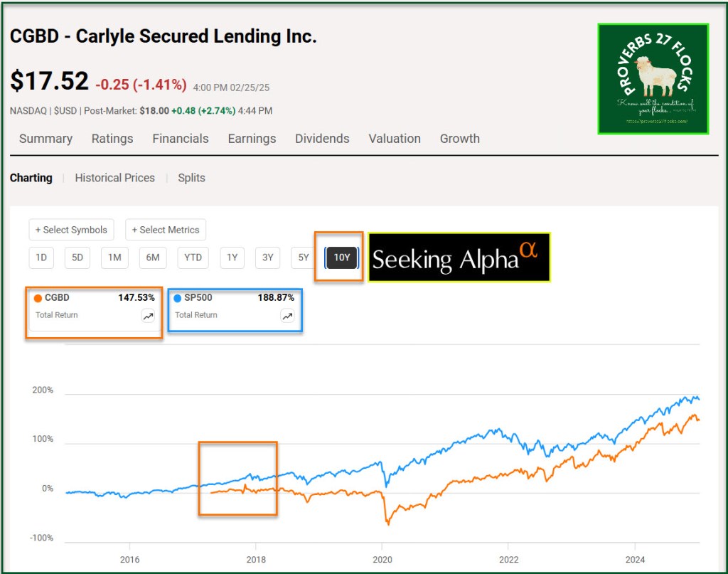Click the Seeking Alpha logo banner
728x574 pixels.
pos(459,257)
